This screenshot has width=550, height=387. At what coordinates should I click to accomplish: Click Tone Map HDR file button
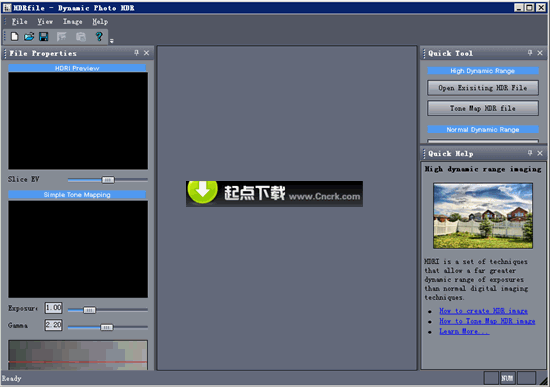click(x=483, y=108)
